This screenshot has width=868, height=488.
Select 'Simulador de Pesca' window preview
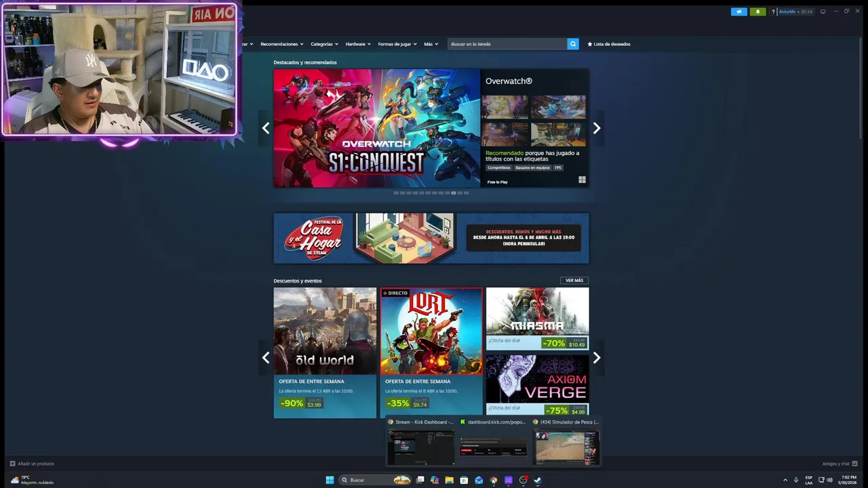click(566, 441)
